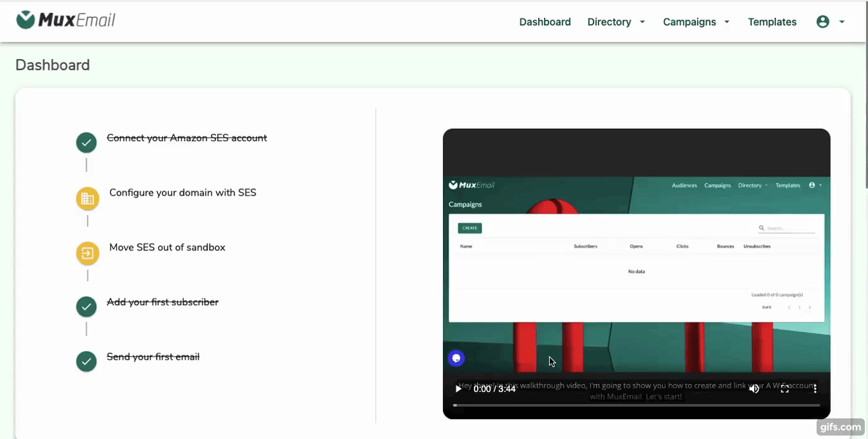Open the Dashboard menu item
Viewport: 868px width, 439px height.
[x=545, y=22]
